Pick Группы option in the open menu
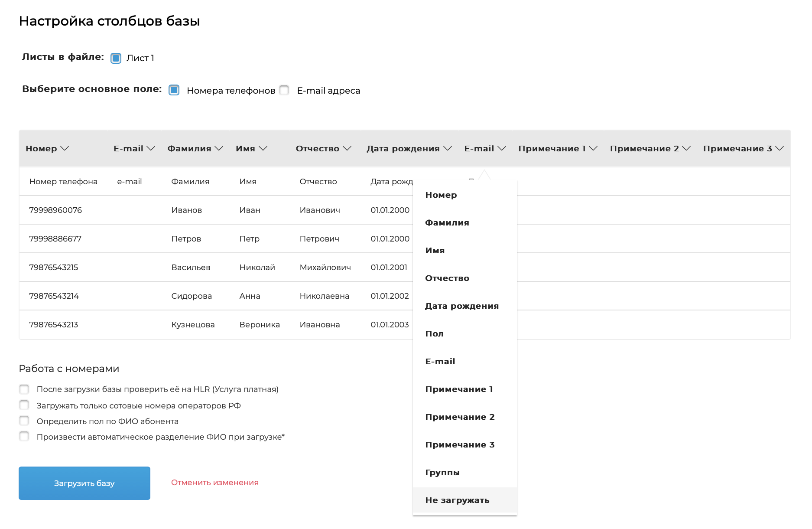Viewport: 812px width, 529px height. (442, 472)
